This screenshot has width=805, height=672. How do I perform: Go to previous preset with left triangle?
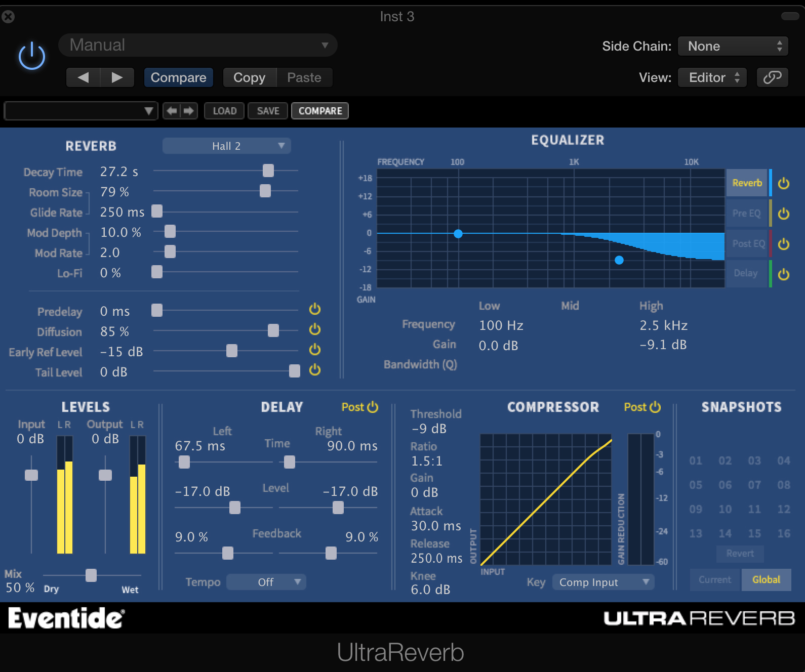coord(83,77)
